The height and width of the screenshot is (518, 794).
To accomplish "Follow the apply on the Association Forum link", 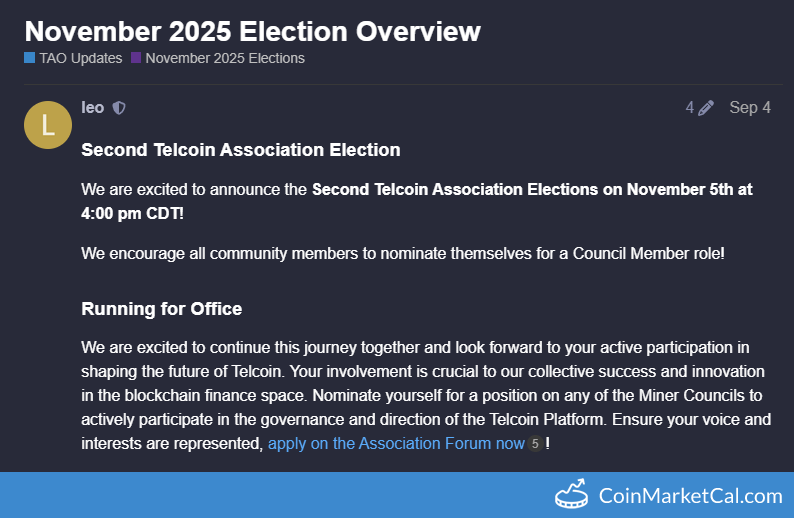I will 396,443.
